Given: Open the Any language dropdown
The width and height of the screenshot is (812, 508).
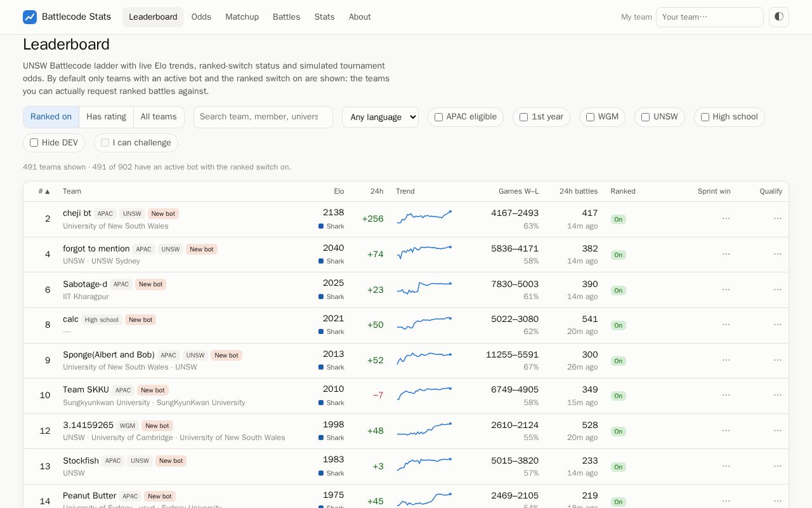Looking at the screenshot, I should tap(380, 117).
